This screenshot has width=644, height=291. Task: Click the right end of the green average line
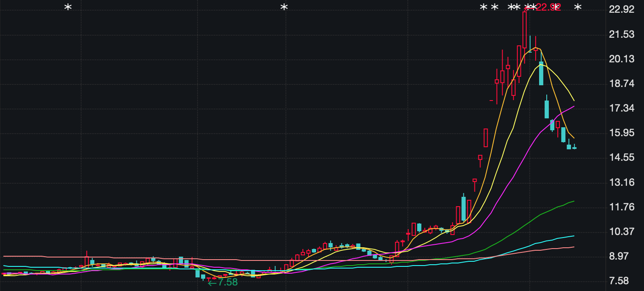573,201
